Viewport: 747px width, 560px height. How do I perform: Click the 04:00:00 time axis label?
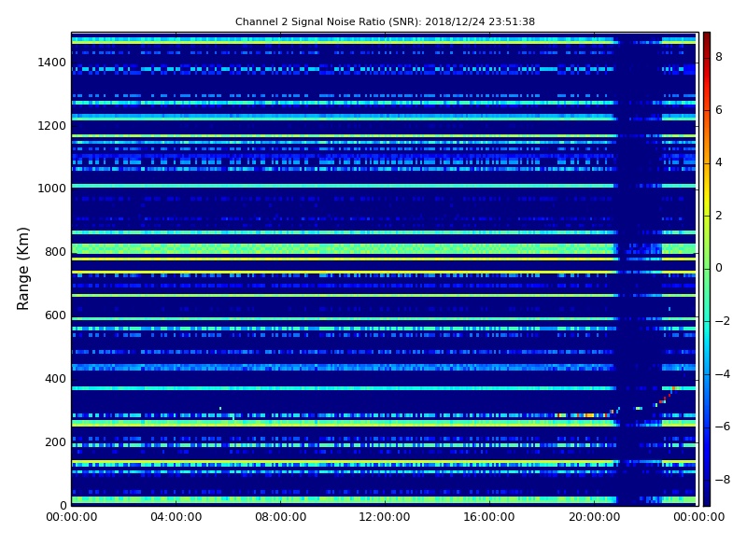click(176, 517)
